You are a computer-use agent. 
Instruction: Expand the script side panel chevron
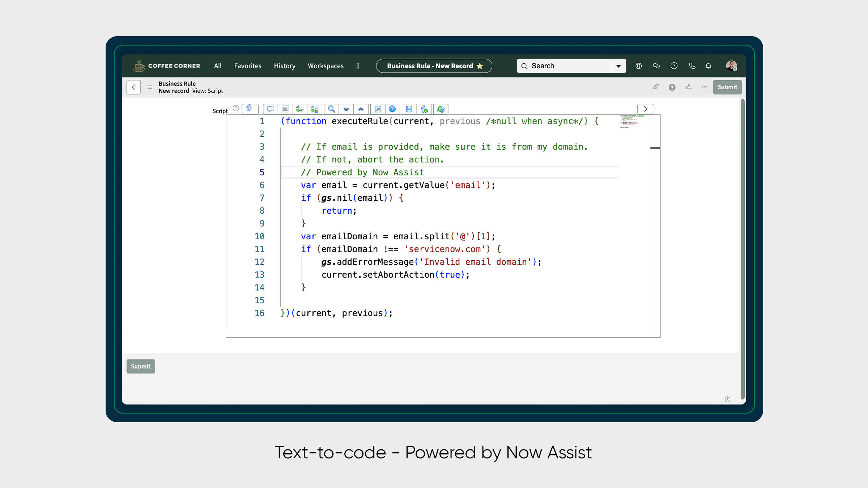click(x=646, y=109)
